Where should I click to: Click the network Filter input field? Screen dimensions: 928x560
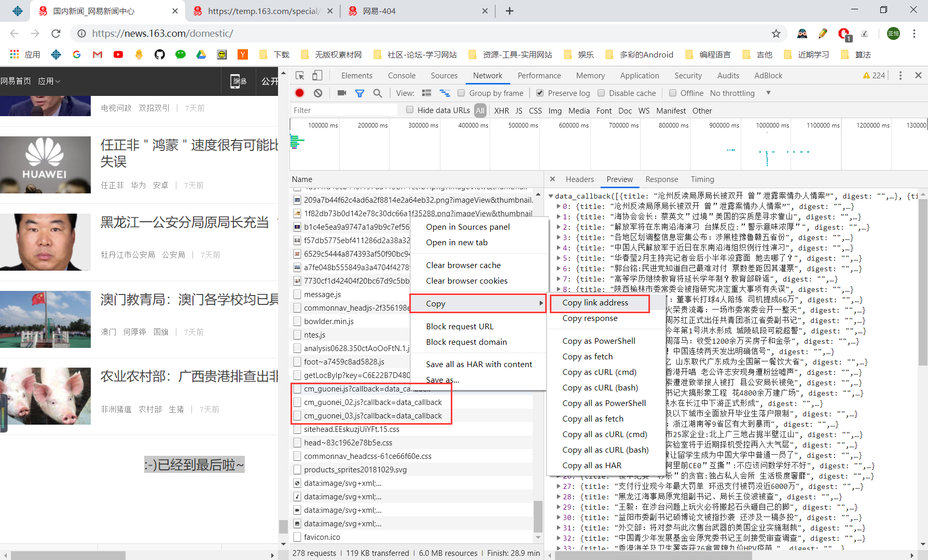344,110
